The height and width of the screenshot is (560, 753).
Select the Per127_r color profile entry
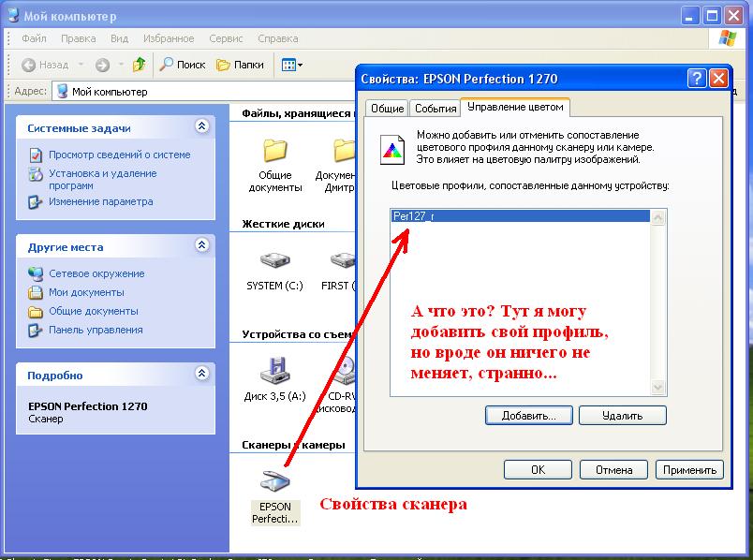pyautogui.click(x=521, y=216)
